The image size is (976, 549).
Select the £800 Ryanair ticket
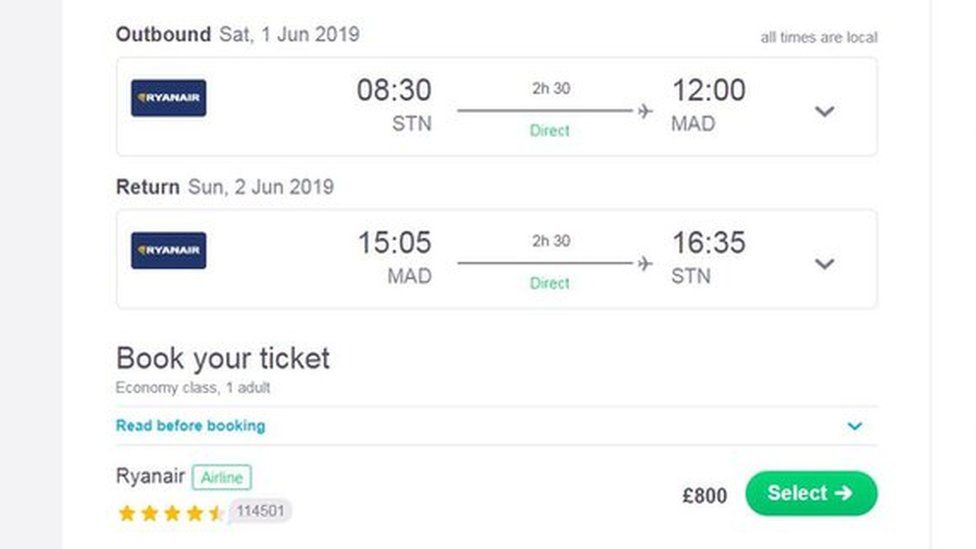(x=811, y=493)
